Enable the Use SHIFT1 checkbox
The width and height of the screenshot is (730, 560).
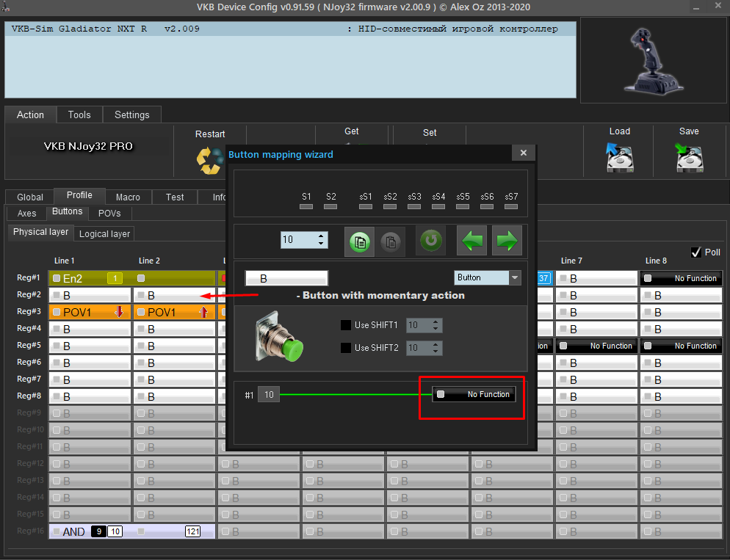[x=346, y=325]
